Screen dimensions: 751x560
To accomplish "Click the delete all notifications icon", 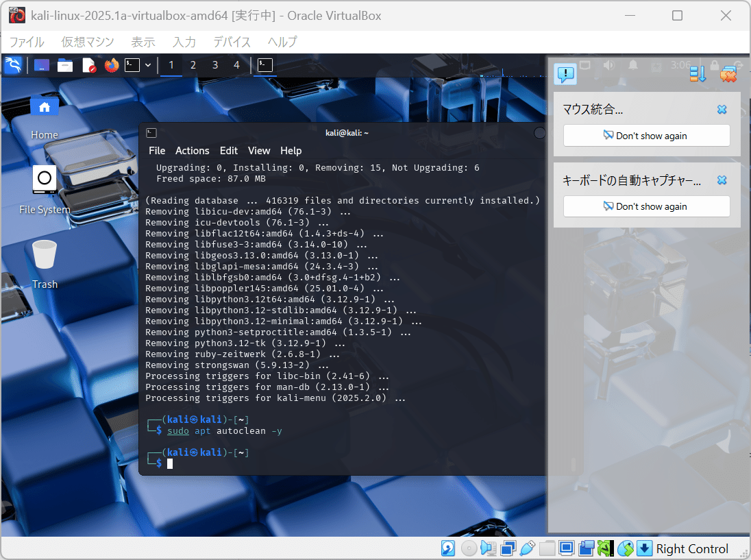I will pos(728,74).
